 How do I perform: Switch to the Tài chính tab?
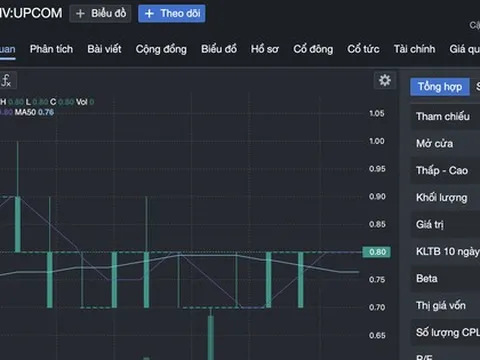click(414, 49)
